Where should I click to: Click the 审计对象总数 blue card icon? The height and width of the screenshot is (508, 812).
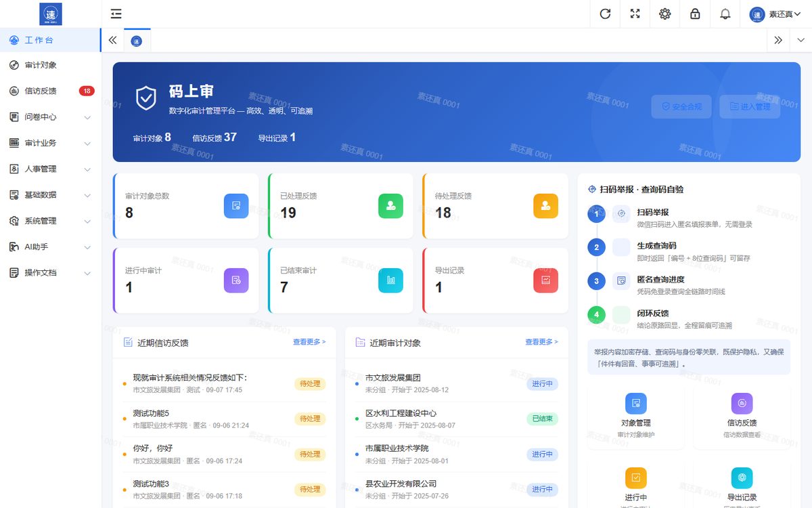click(x=236, y=206)
